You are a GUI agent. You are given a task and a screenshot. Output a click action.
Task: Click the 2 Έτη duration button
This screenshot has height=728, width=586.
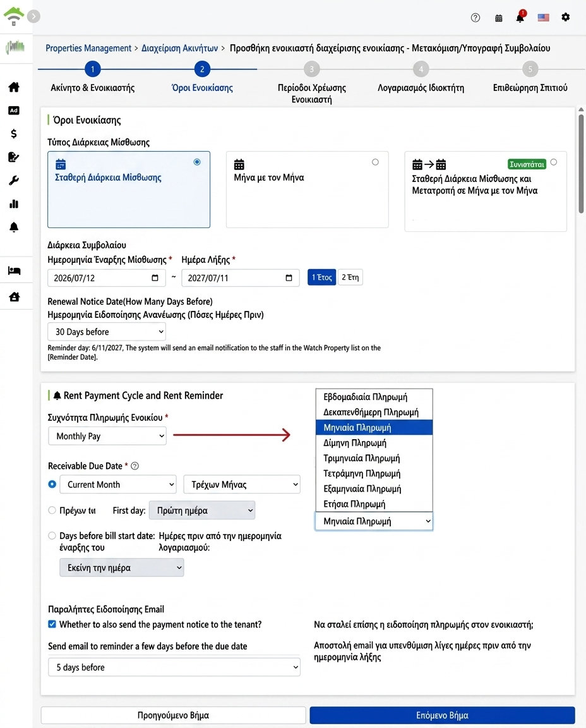(x=350, y=277)
